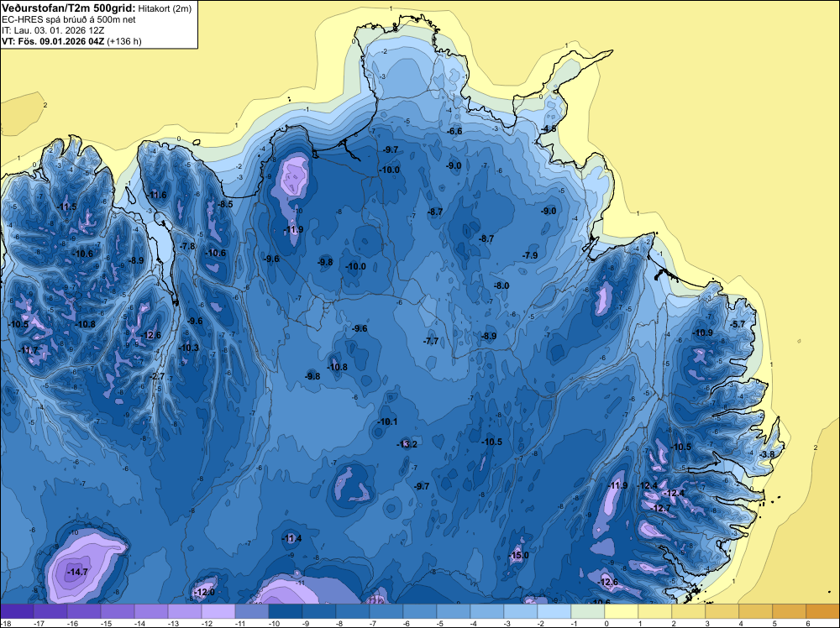Click the '-7' tick label on the legend
This screenshot has height=628, width=840.
click(374, 623)
